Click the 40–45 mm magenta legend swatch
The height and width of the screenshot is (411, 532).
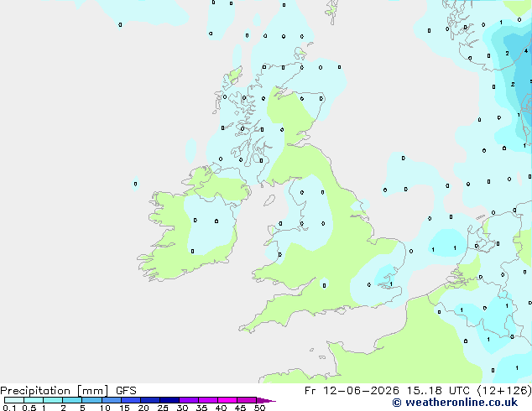click(x=227, y=400)
